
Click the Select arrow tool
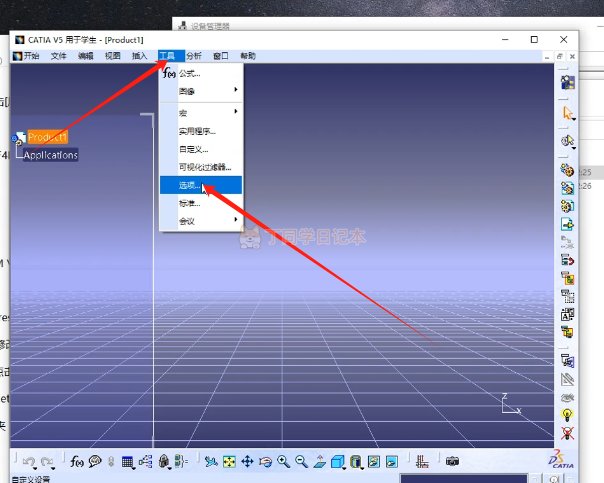pyautogui.click(x=567, y=114)
